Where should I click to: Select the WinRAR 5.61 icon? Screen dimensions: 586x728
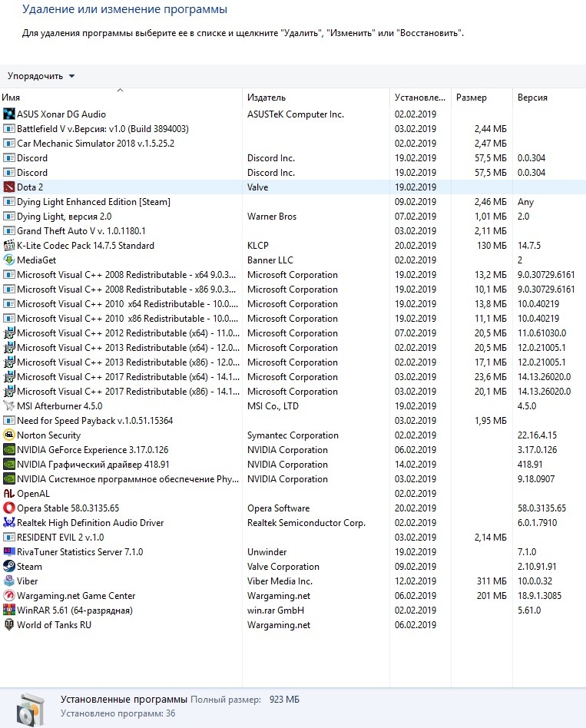(9, 611)
